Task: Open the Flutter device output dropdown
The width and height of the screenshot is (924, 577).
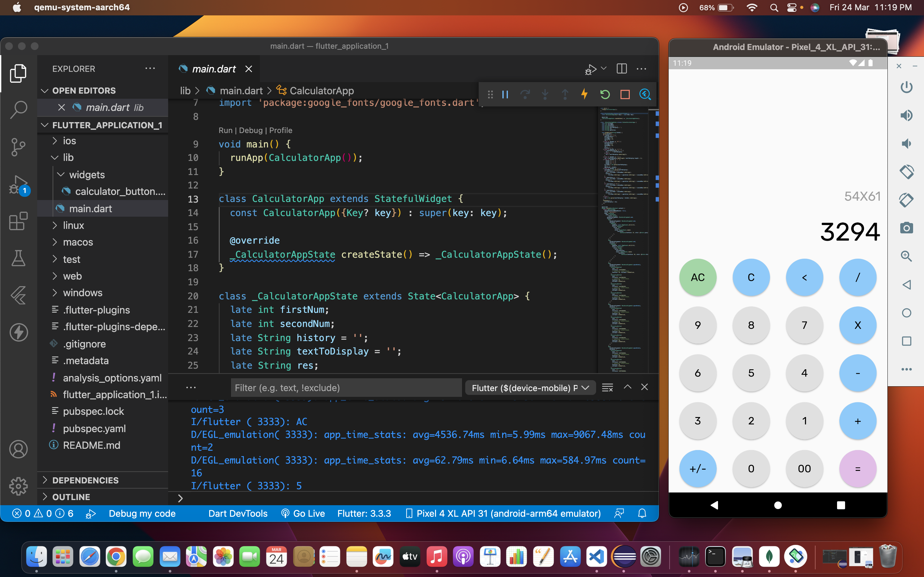Action: (x=530, y=387)
